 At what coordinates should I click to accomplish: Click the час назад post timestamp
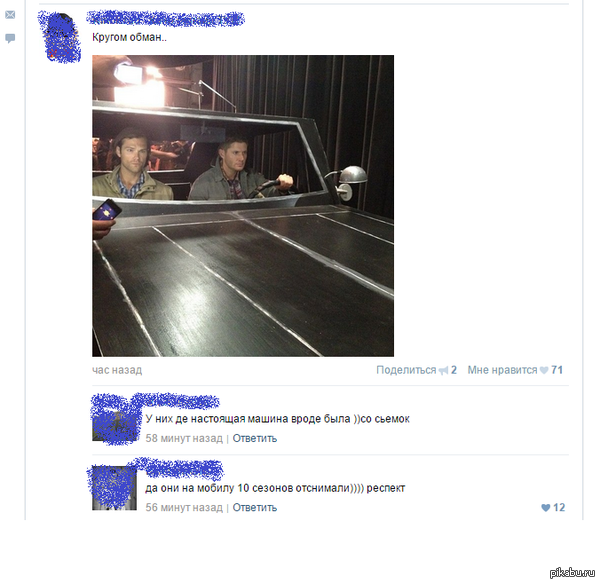[117, 370]
